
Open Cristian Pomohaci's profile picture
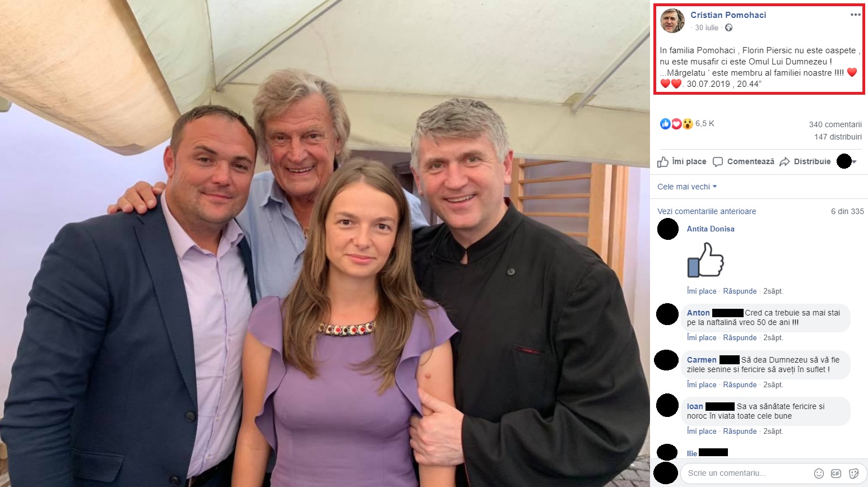672,21
